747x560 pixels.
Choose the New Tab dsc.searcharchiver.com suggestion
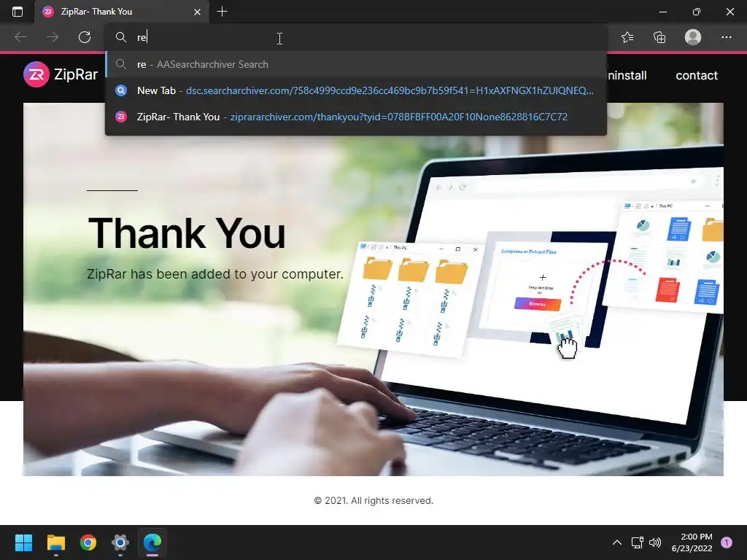coord(356,90)
